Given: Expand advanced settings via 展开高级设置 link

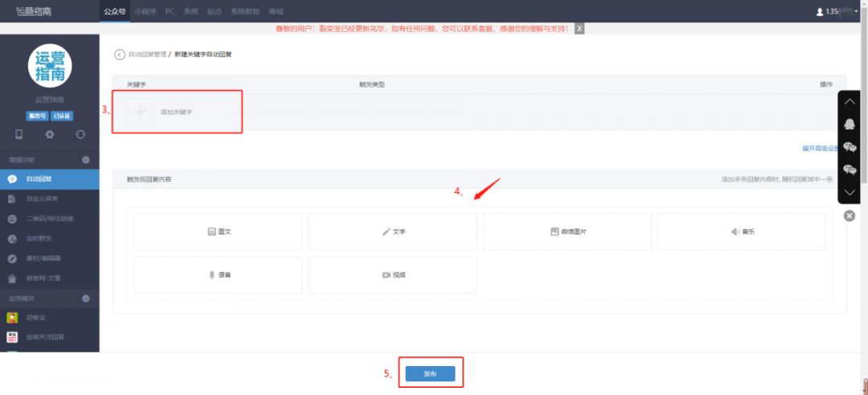Looking at the screenshot, I should (821, 149).
